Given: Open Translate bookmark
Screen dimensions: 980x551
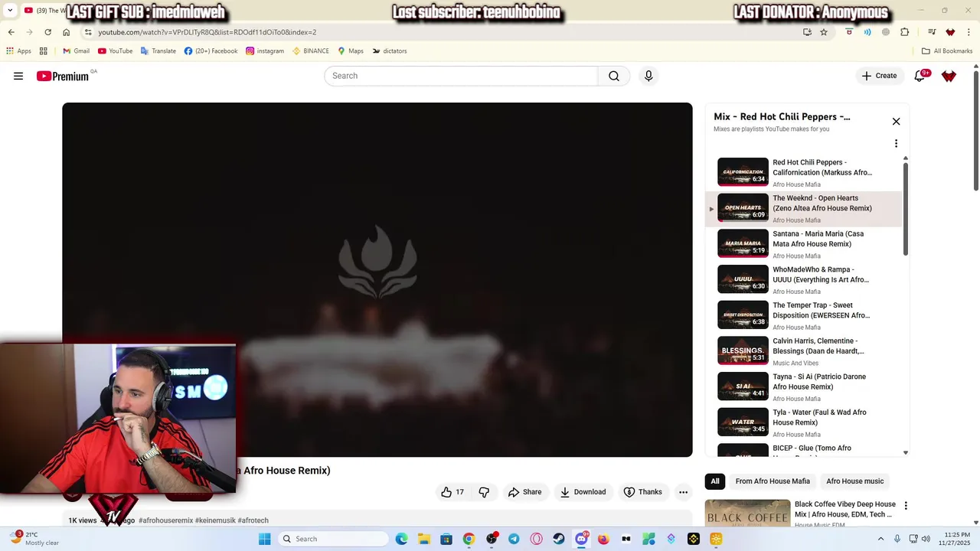Looking at the screenshot, I should click(x=158, y=51).
